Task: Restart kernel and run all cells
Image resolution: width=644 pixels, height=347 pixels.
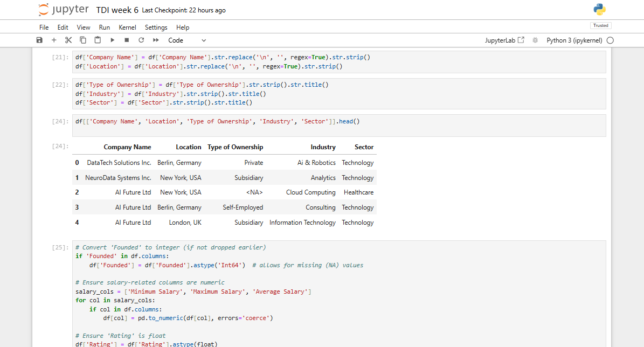Action: click(156, 40)
